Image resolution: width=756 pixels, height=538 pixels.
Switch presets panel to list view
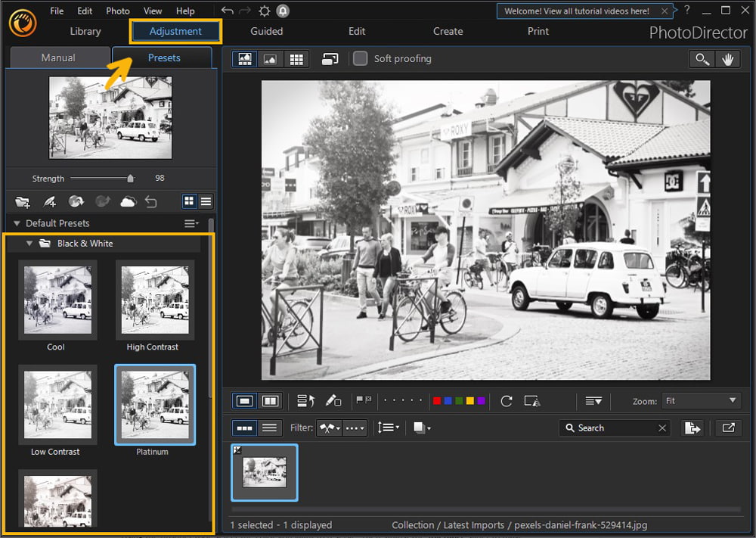click(206, 201)
